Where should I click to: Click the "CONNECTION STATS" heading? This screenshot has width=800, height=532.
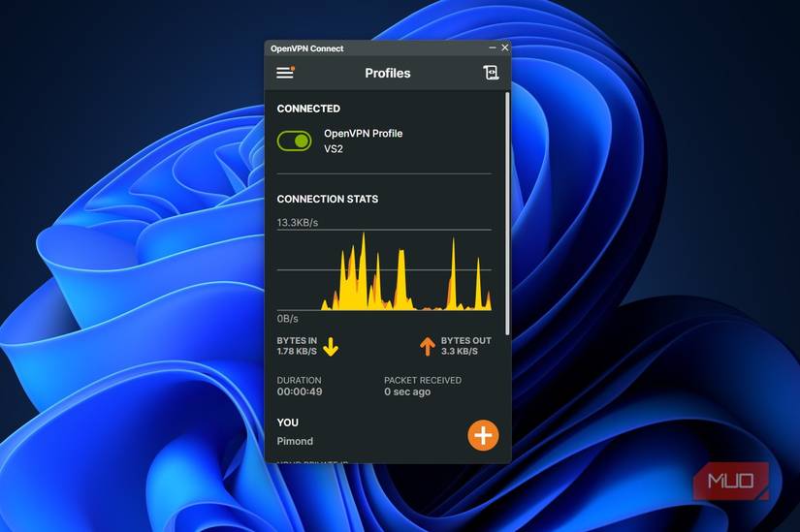pyautogui.click(x=328, y=199)
